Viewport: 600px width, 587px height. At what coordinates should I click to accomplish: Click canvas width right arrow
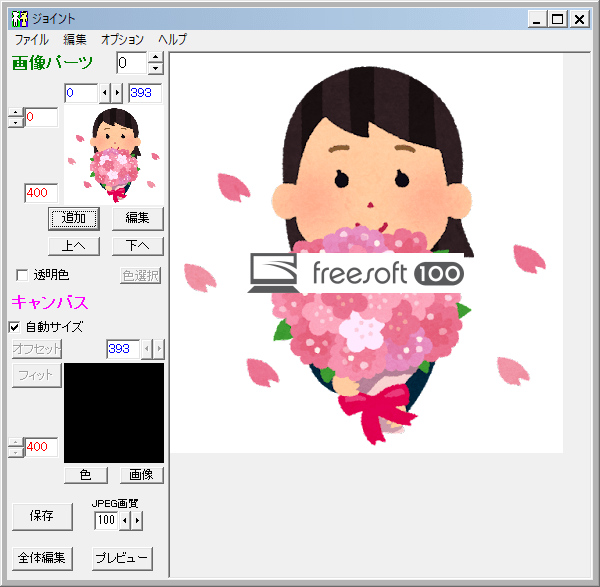tap(158, 349)
